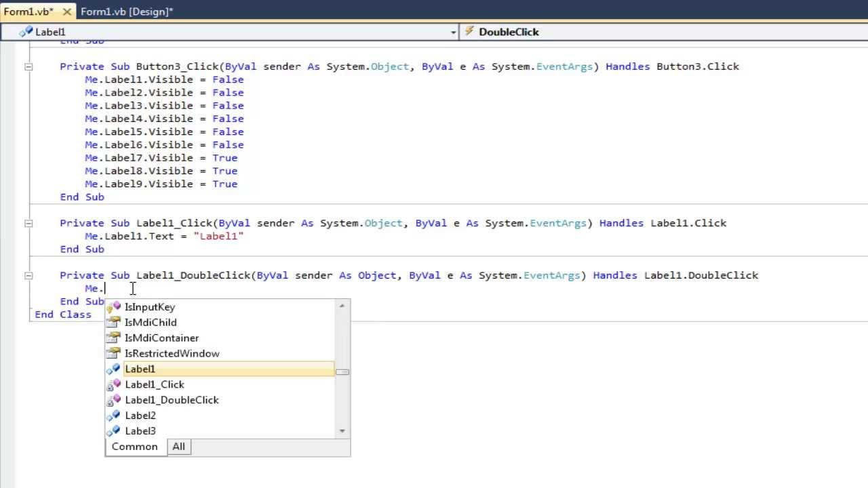Switch to the Form1.vb code tab
Image resolution: width=868 pixels, height=488 pixels.
[x=28, y=11]
